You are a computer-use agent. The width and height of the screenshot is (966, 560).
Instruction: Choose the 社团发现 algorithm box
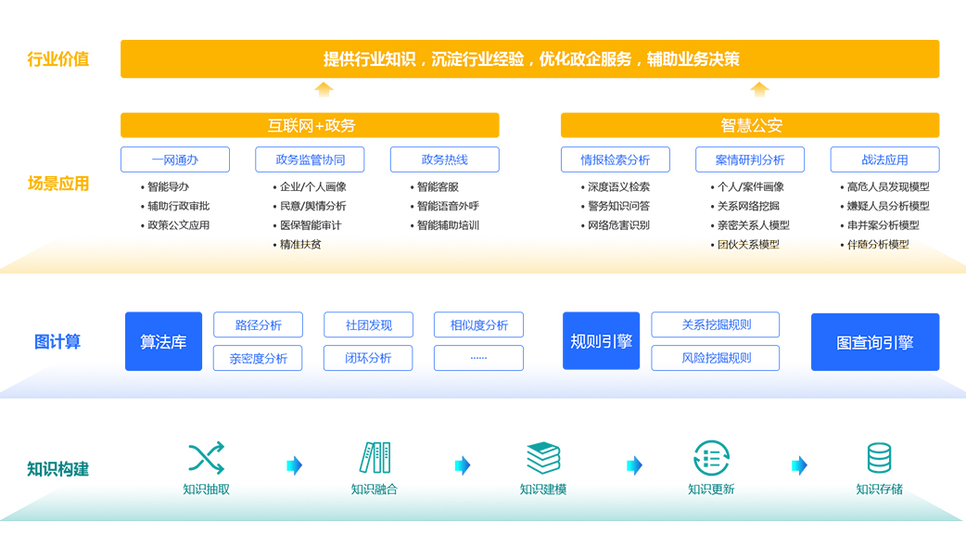click(x=368, y=325)
